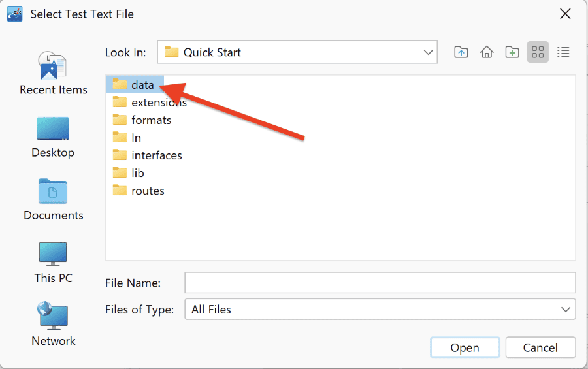Select the routes folder
Image resolution: width=588 pixels, height=369 pixels.
tap(139, 191)
